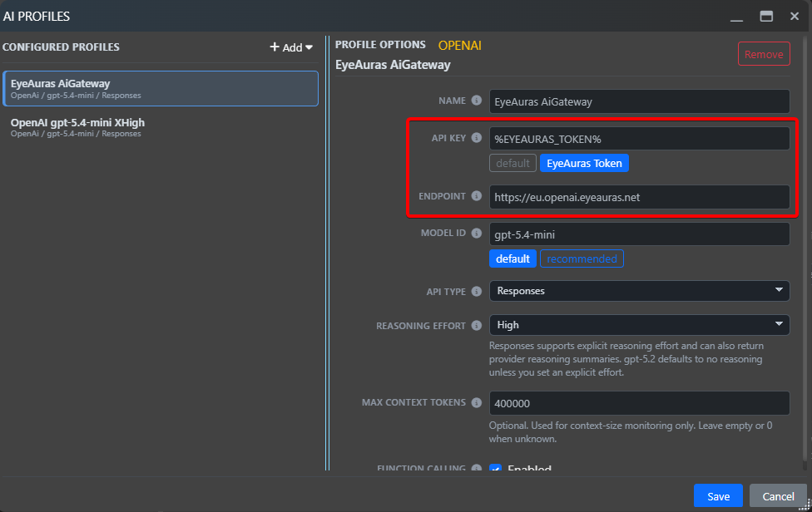Choose the recommended model ID option
The height and width of the screenshot is (512, 812).
pos(582,258)
